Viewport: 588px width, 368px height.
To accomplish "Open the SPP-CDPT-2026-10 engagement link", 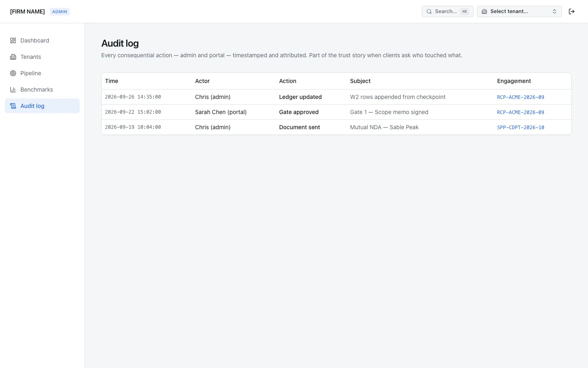I will (x=521, y=128).
